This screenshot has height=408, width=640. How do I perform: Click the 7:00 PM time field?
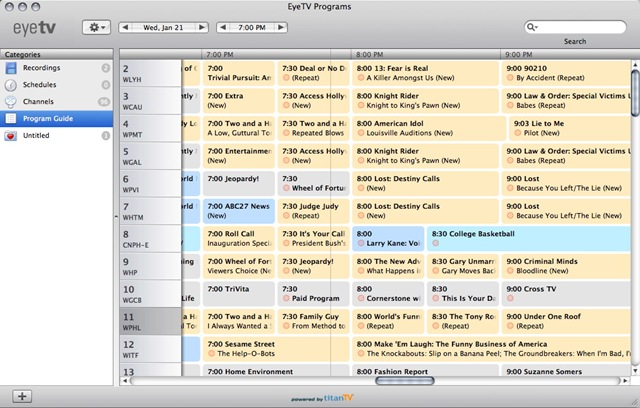tap(252, 27)
